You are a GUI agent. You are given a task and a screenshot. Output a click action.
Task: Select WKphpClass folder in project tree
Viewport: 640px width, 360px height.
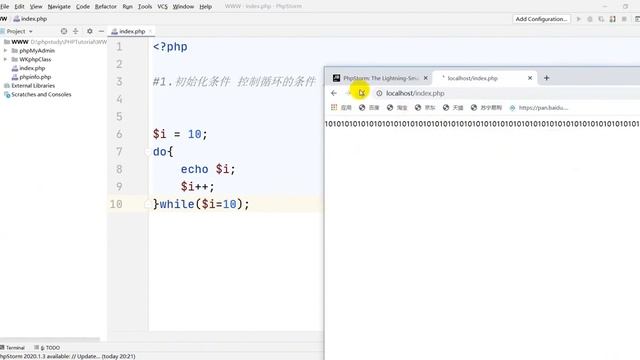tap(35, 60)
